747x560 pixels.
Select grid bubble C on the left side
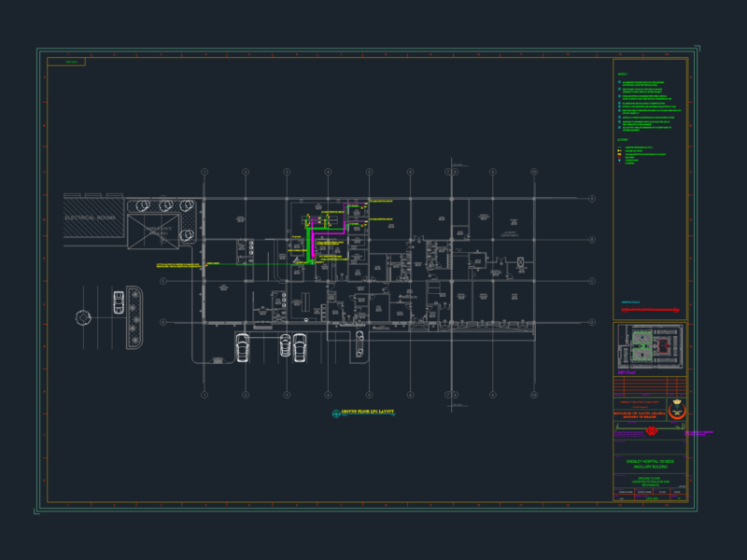(162, 281)
